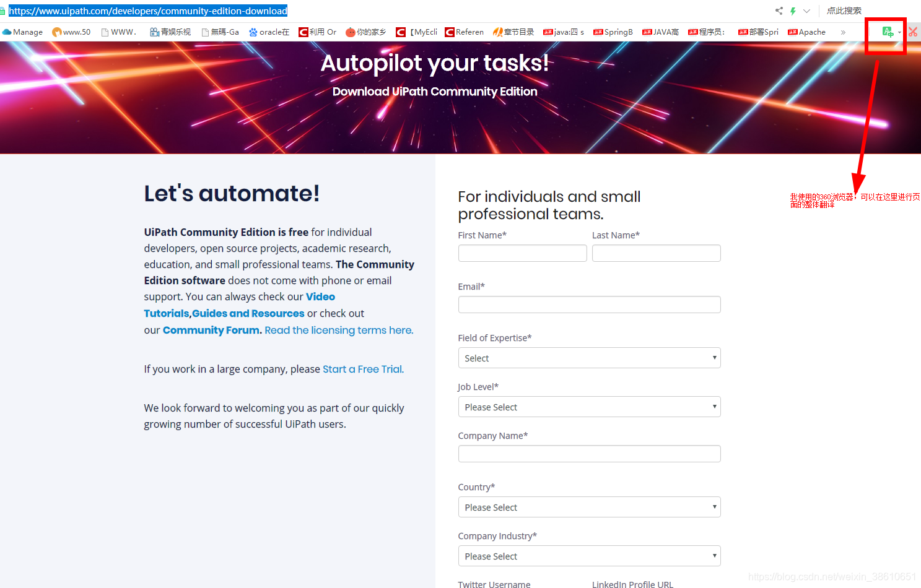This screenshot has width=921, height=588.
Task: Open the Referen bookmark
Action: pyautogui.click(x=465, y=32)
